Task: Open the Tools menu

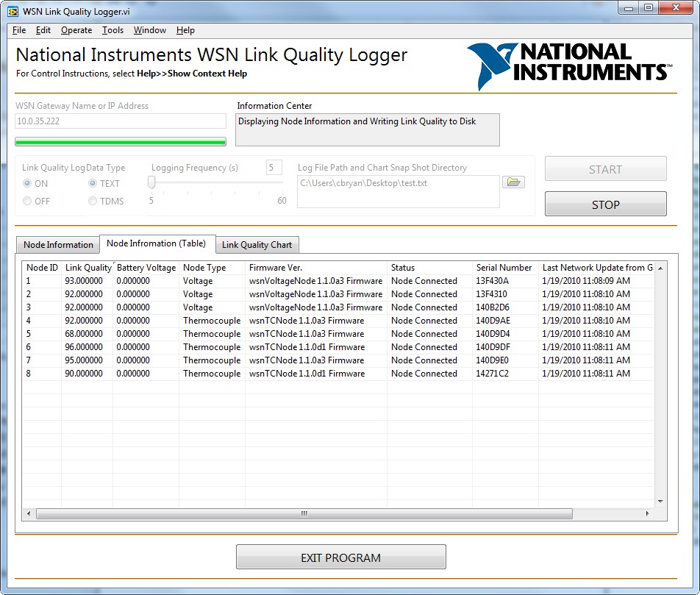Action: (x=113, y=30)
